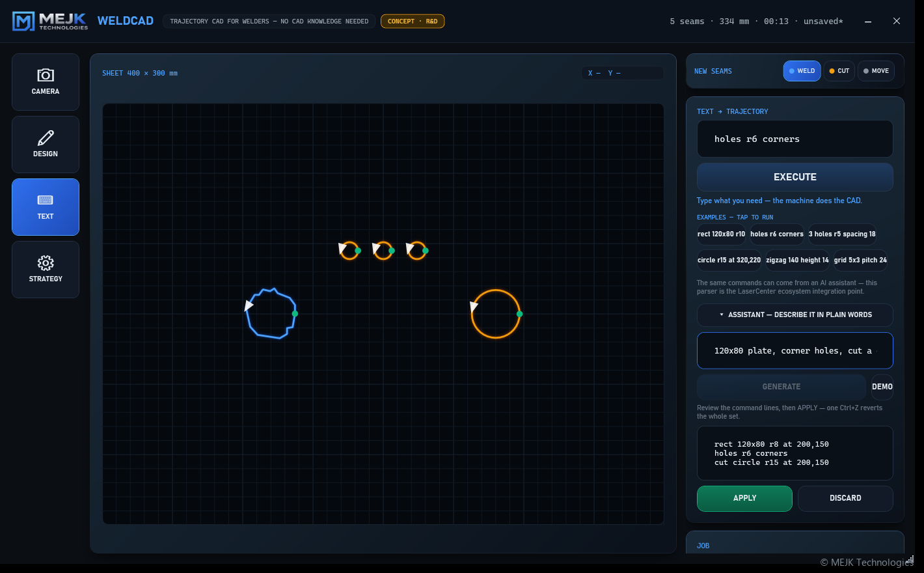Select the middle small orange hole
924x573 pixels.
[x=383, y=251]
